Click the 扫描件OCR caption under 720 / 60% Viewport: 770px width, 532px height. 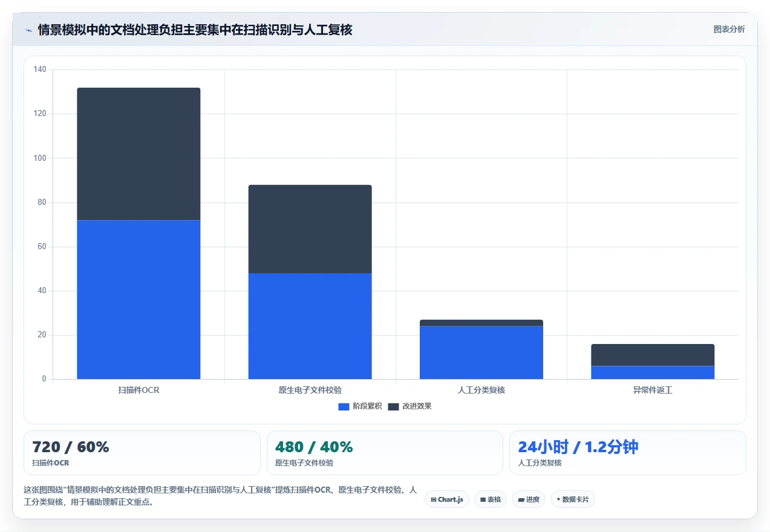[x=51, y=463]
